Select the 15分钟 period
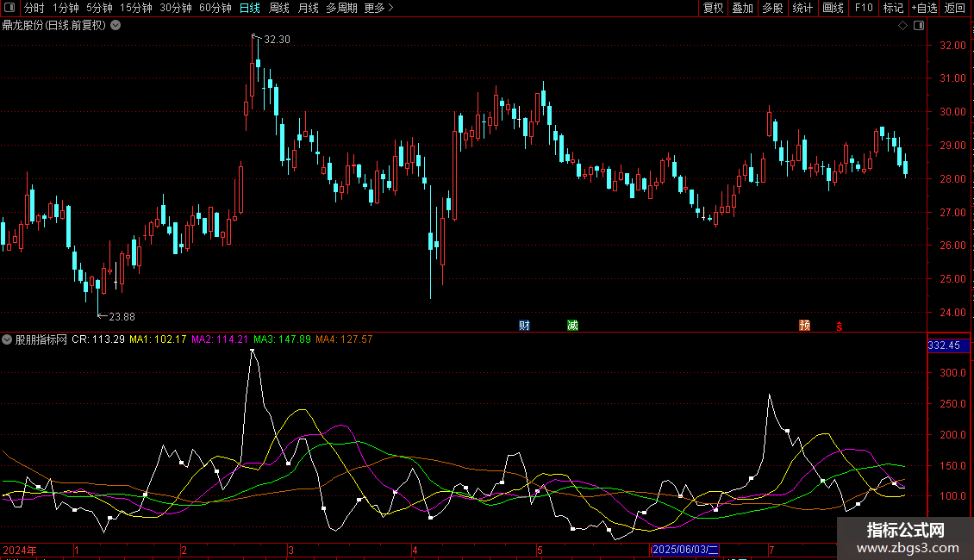The image size is (974, 560). (136, 8)
